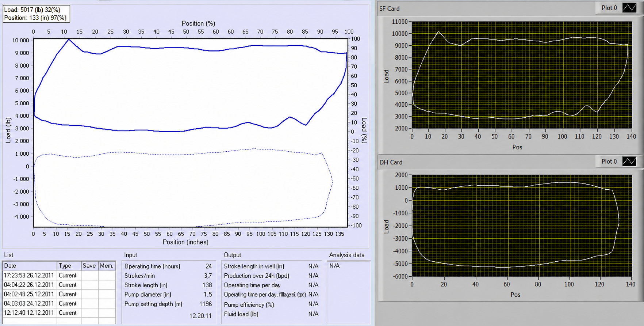
Task: Toggle Mem. cell for 17:23:53 26.12.2011 row
Action: tap(107, 275)
